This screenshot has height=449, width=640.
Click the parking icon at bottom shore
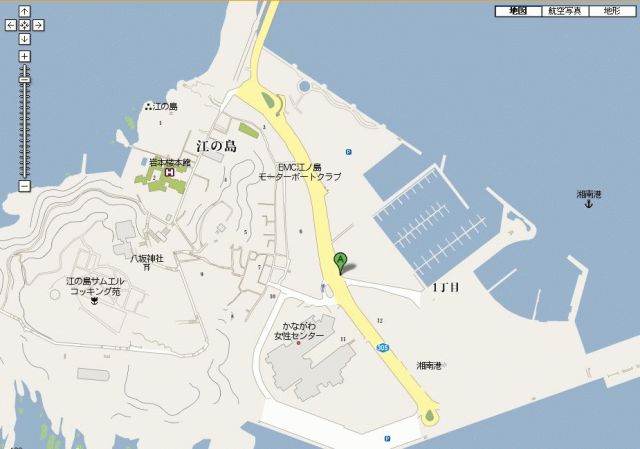pyautogui.click(x=387, y=438)
